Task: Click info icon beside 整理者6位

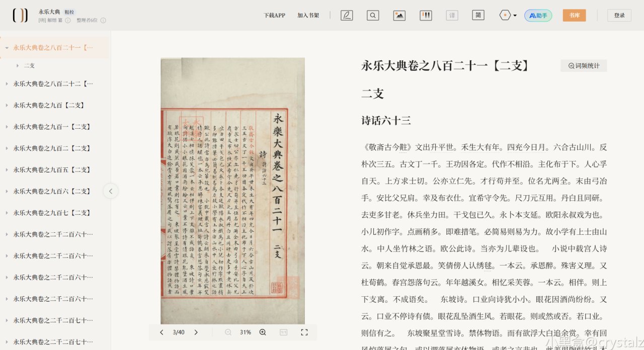Action: [103, 20]
